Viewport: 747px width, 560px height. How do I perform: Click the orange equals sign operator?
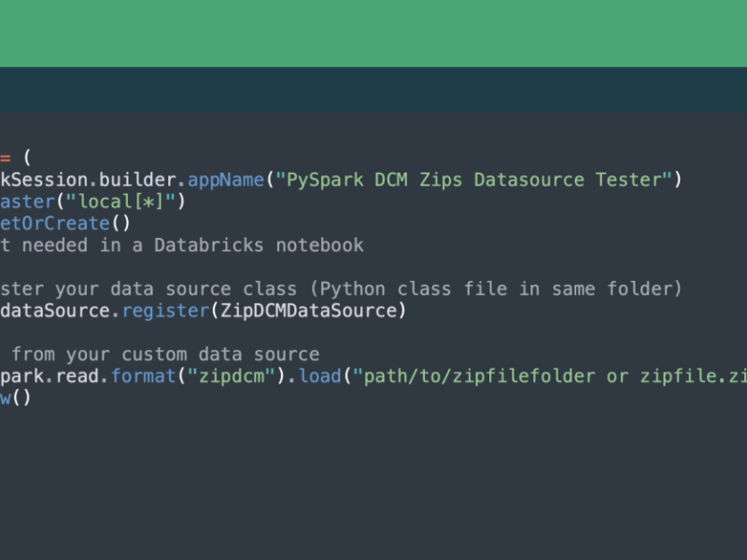pyautogui.click(x=6, y=158)
